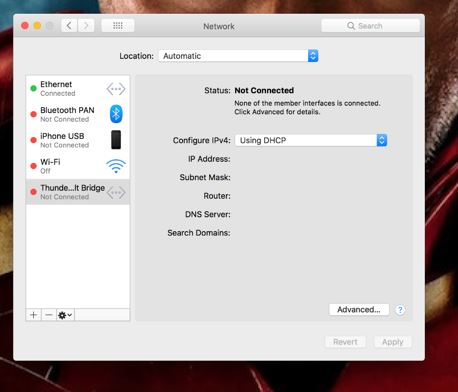
Task: Open the help question mark button
Action: point(400,310)
